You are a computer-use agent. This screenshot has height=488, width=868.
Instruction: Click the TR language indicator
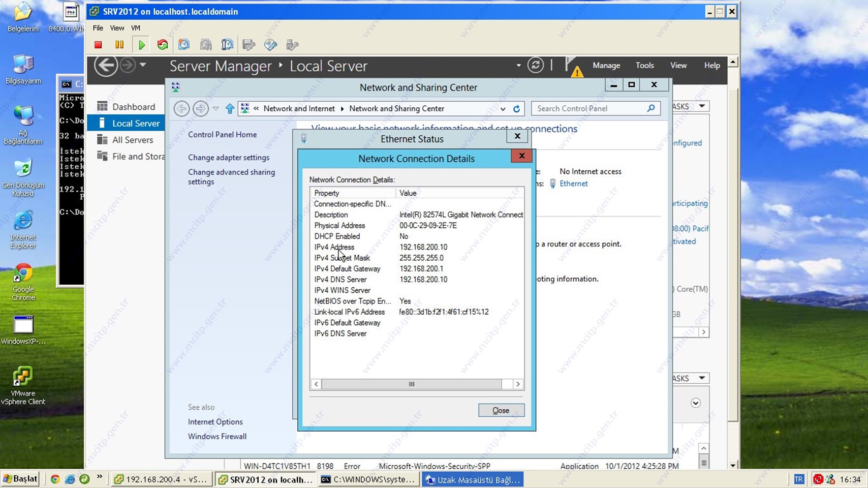(x=799, y=479)
